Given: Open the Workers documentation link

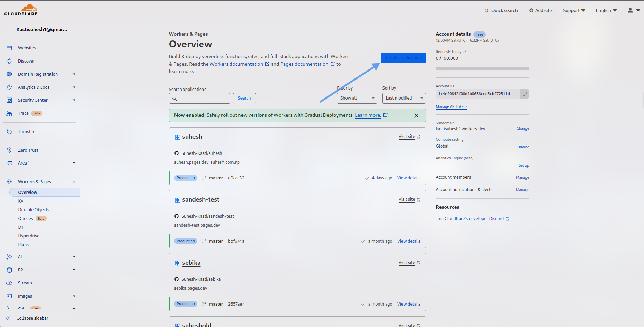Looking at the screenshot, I should 236,64.
